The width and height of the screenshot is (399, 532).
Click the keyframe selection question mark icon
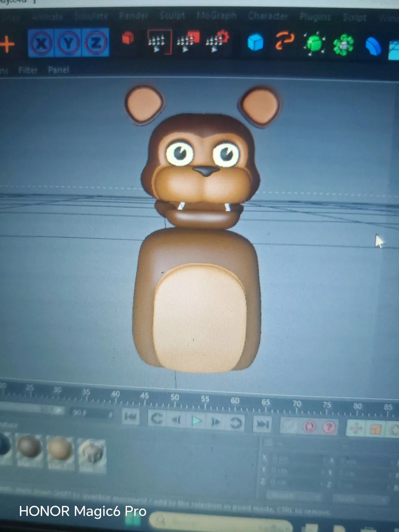[328, 427]
